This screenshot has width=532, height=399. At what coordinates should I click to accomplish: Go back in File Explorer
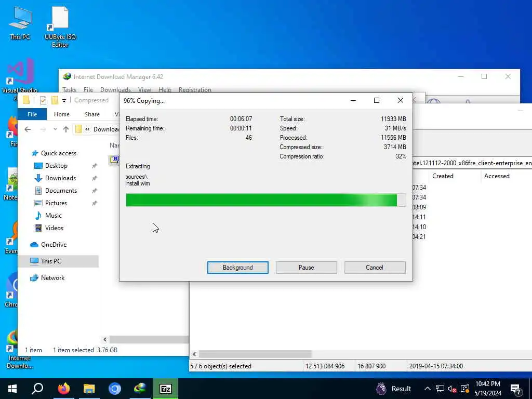tap(28, 129)
